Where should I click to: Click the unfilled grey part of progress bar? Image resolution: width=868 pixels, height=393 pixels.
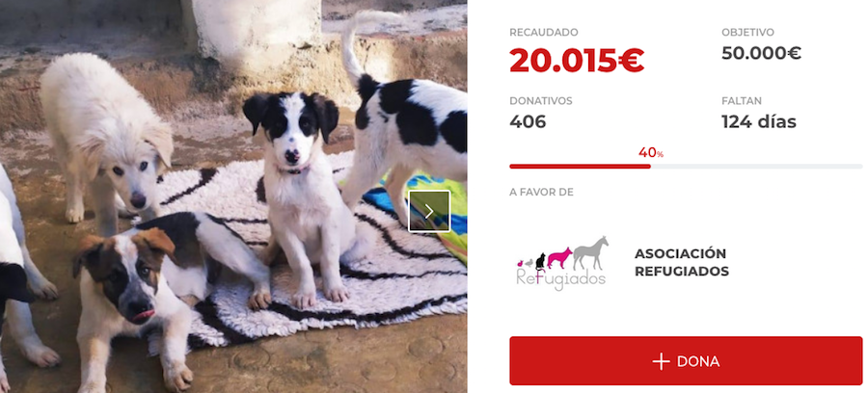[x=756, y=167]
